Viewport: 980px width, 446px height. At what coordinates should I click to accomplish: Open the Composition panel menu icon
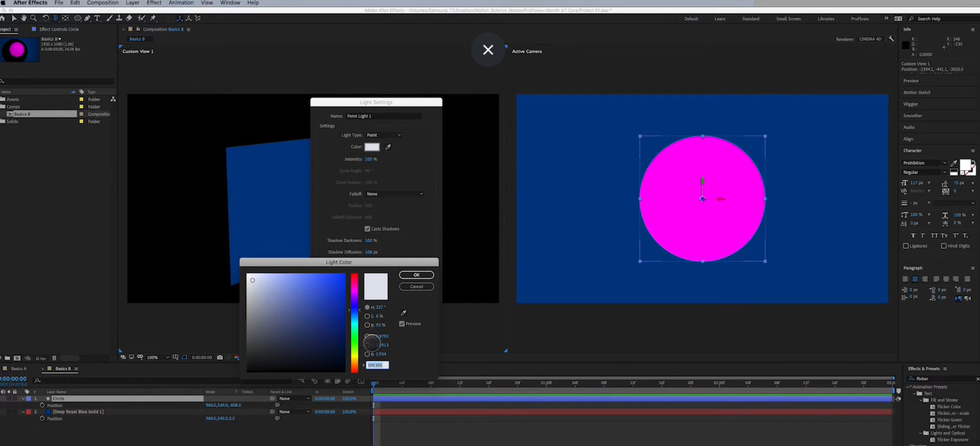pos(188,29)
